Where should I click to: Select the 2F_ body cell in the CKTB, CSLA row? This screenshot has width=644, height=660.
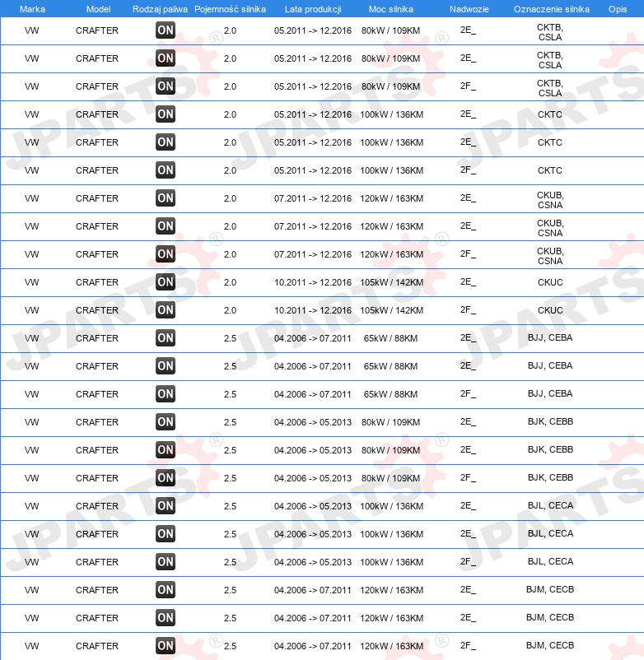(468, 86)
